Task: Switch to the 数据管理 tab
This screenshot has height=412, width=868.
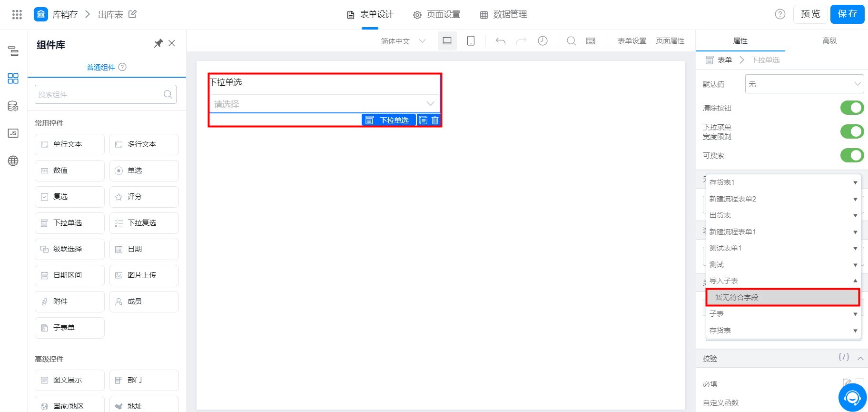Action: click(503, 14)
